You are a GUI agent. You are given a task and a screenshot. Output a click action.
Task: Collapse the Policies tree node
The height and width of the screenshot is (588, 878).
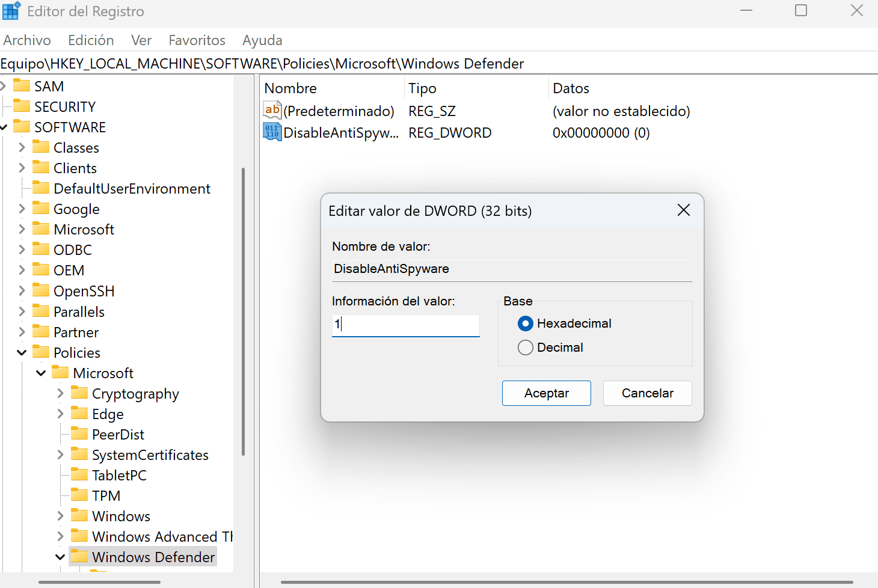tap(22, 352)
